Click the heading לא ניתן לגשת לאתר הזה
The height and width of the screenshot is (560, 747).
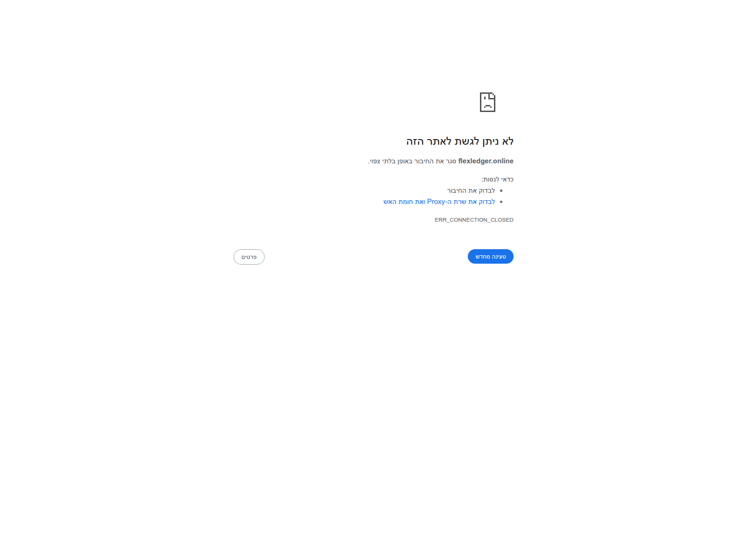click(x=460, y=141)
